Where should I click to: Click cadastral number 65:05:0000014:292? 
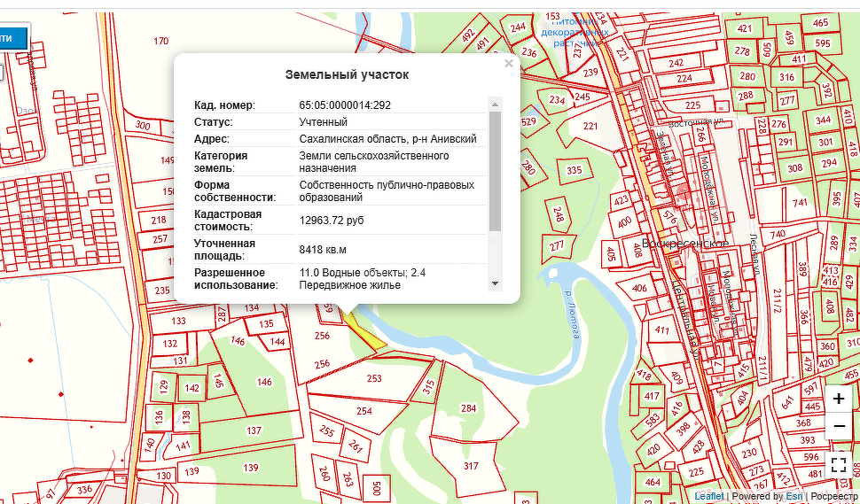345,105
